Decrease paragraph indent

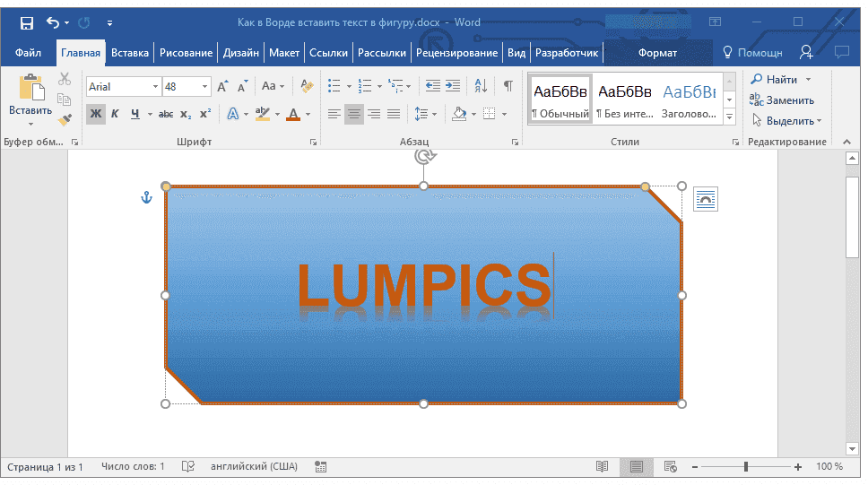pos(433,86)
